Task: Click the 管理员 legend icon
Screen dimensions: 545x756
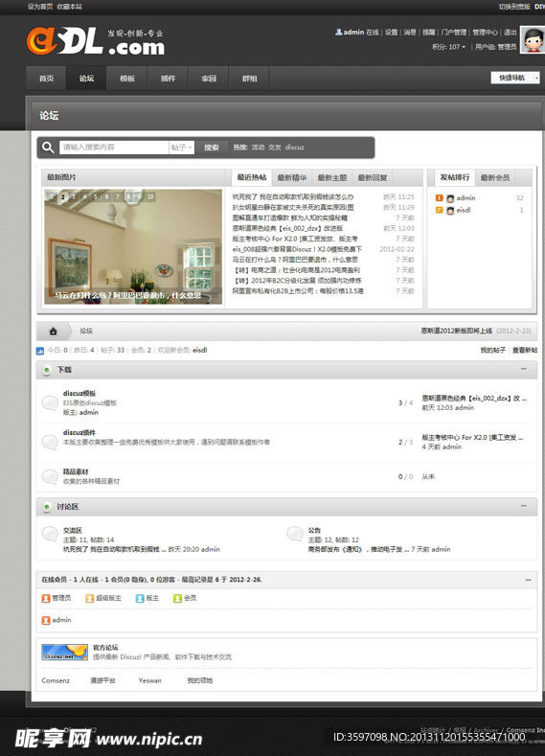Action: (x=46, y=598)
